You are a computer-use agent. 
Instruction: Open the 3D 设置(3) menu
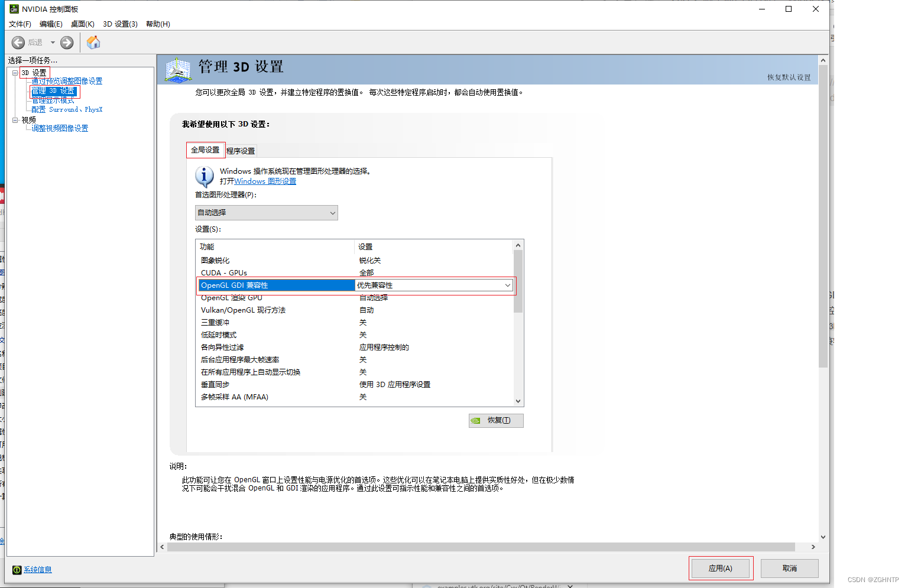coord(120,24)
